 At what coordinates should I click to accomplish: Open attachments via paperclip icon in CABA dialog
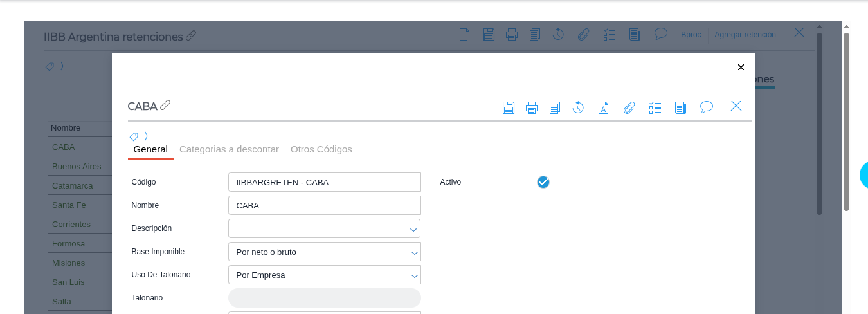pyautogui.click(x=629, y=107)
